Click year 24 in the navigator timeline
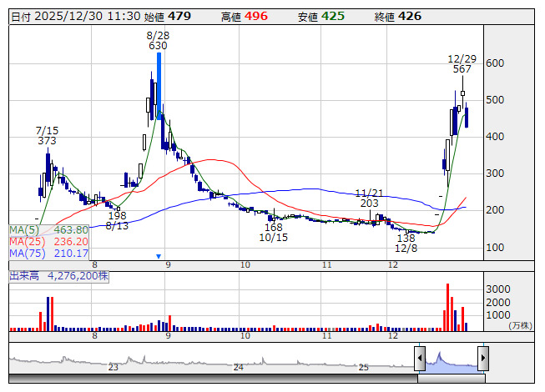Viewport: 545px width, 392px height. (238, 367)
